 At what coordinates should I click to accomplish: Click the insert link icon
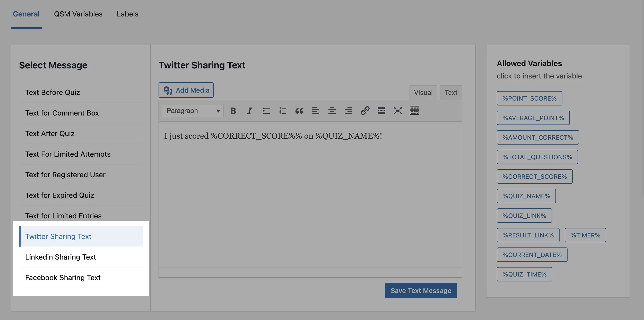365,111
